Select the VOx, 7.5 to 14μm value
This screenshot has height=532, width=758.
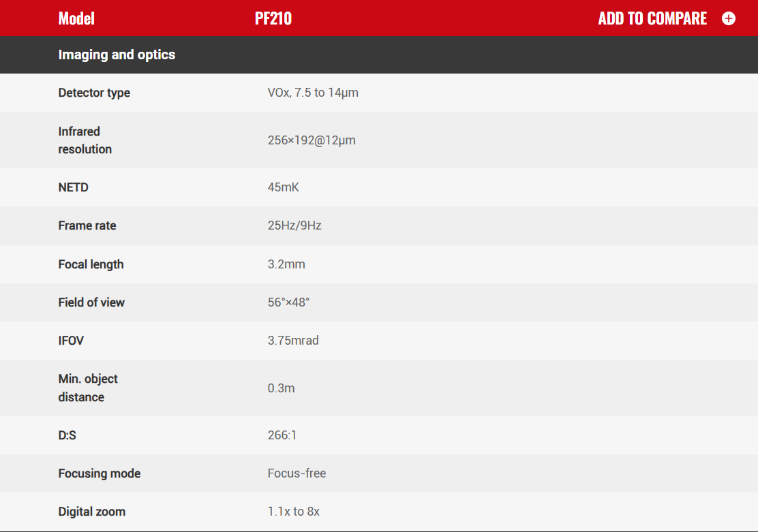coord(313,93)
